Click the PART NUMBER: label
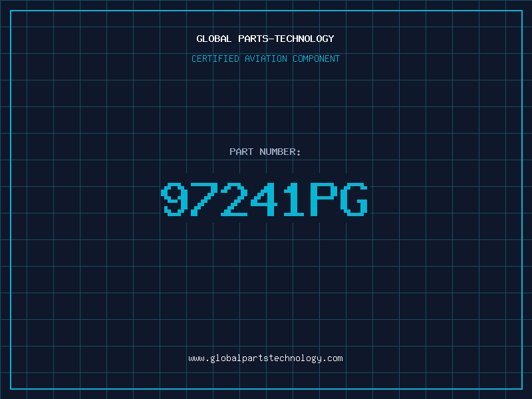 click(265, 152)
